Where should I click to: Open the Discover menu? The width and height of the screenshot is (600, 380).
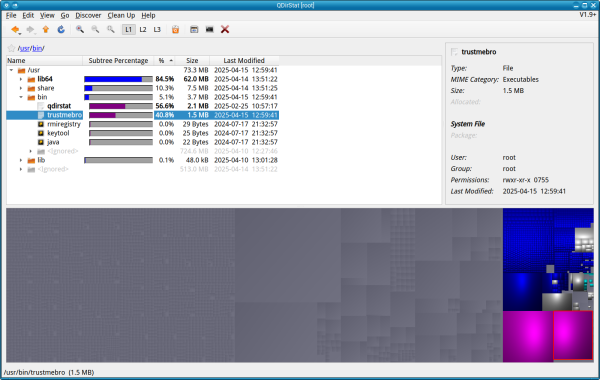click(88, 15)
